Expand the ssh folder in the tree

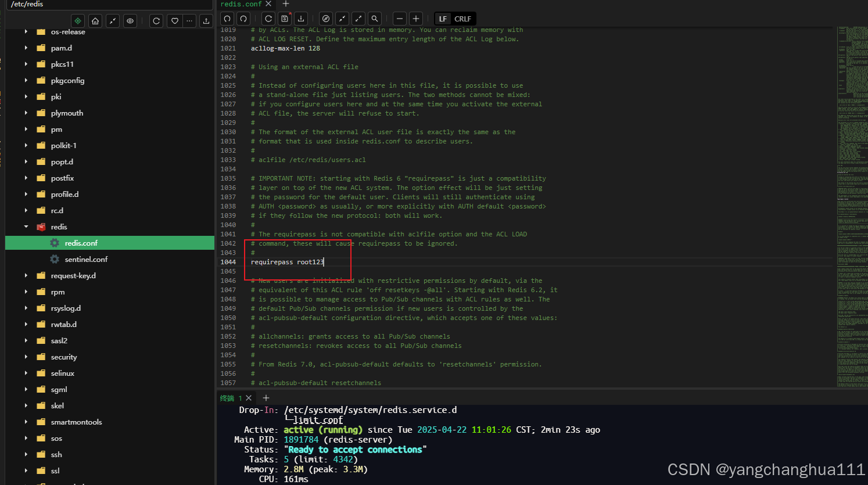coord(25,454)
